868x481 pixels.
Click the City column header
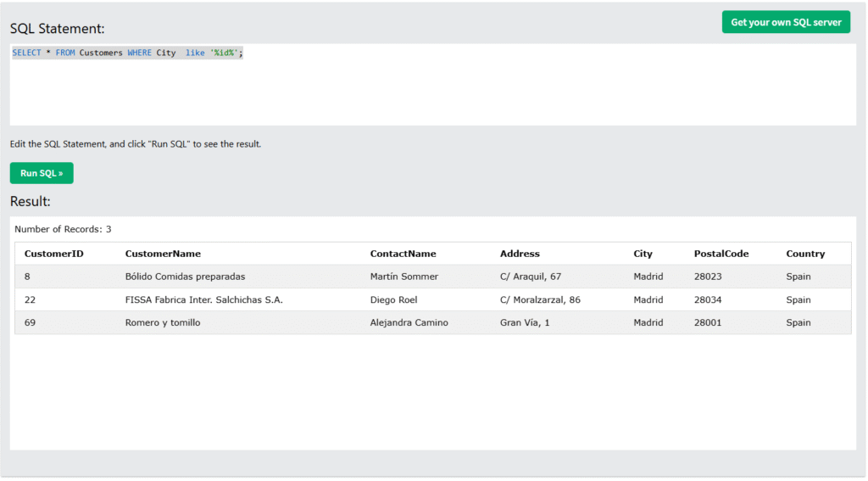click(x=643, y=254)
